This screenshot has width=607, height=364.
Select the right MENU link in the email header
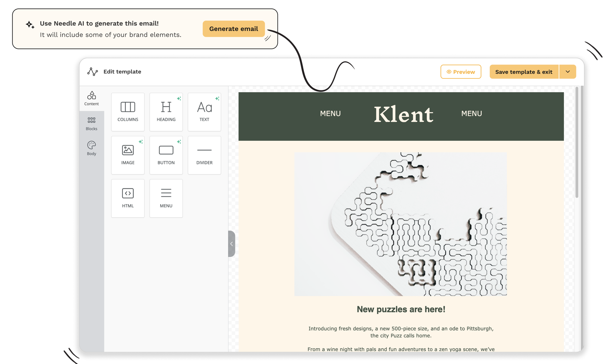[x=471, y=113]
